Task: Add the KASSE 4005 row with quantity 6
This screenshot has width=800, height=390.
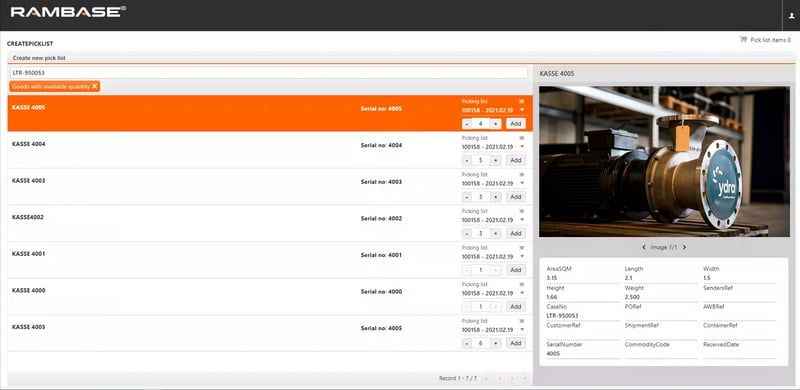Action: [x=516, y=343]
